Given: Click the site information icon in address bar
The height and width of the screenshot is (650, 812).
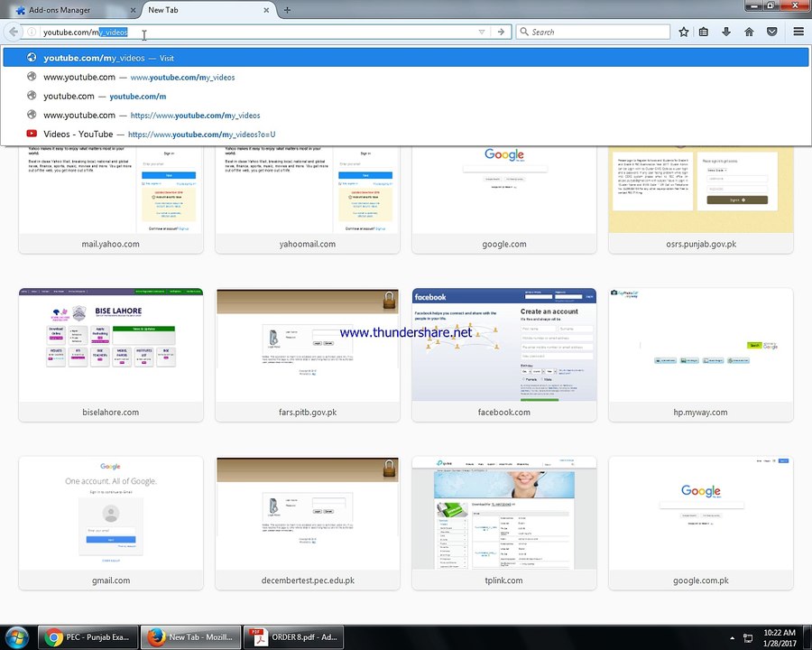Looking at the screenshot, I should coord(32,32).
